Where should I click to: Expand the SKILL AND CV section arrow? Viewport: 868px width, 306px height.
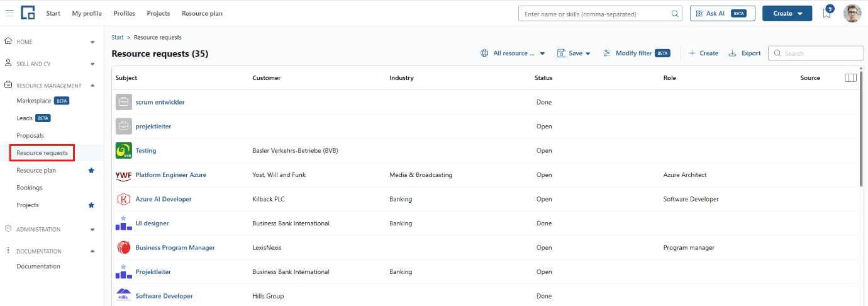(x=92, y=64)
